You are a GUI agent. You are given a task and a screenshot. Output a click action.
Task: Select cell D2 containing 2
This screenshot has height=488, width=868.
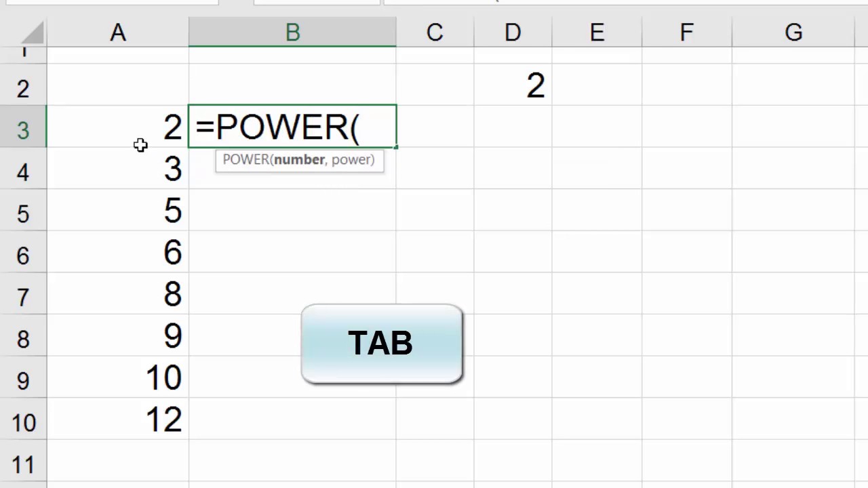(x=513, y=85)
